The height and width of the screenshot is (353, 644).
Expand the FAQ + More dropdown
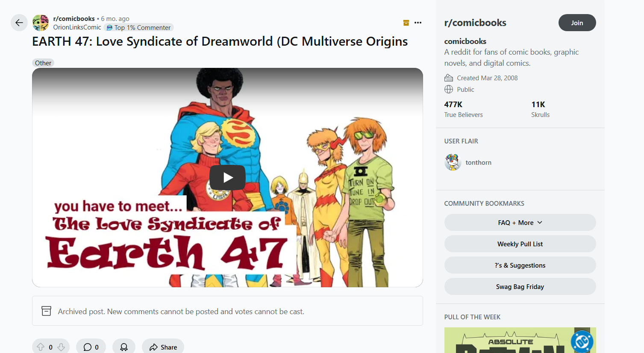click(x=520, y=222)
